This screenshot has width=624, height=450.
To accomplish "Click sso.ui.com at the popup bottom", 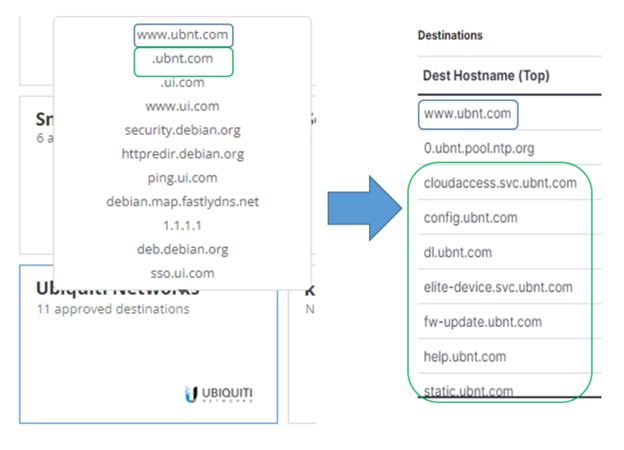I will coord(183,273).
